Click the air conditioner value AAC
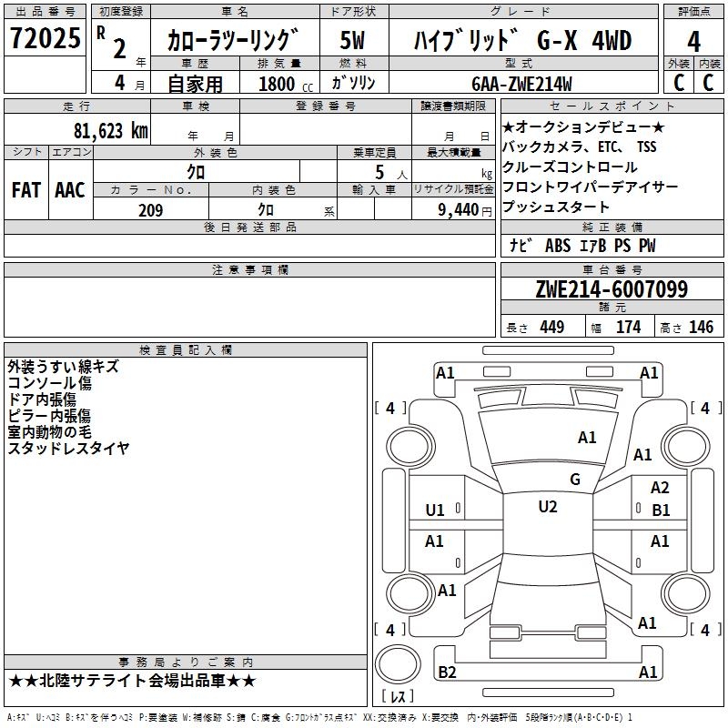This screenshot has width=728, height=728. (70, 190)
